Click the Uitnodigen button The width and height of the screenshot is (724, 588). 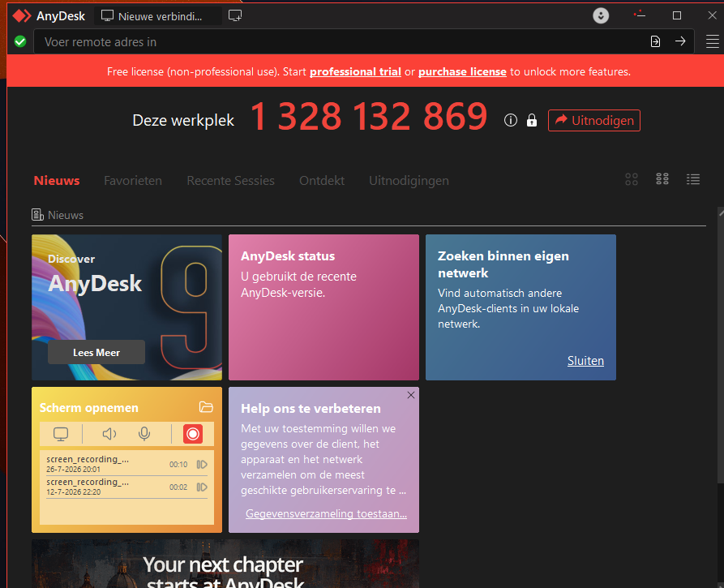593,121
